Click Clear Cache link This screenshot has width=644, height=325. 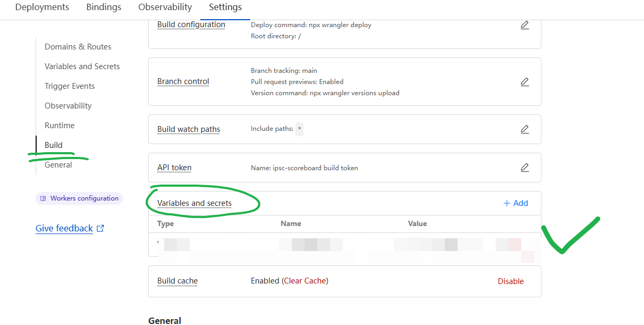305,281
